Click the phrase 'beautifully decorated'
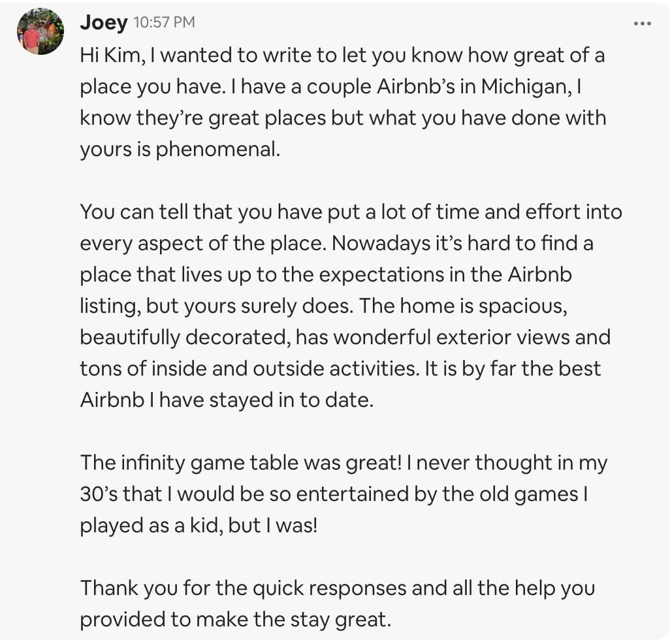The height and width of the screenshot is (644, 670). point(183,338)
